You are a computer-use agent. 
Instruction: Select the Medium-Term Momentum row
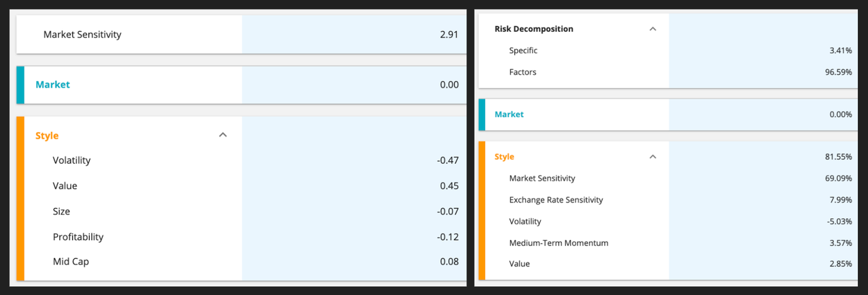pyautogui.click(x=558, y=243)
